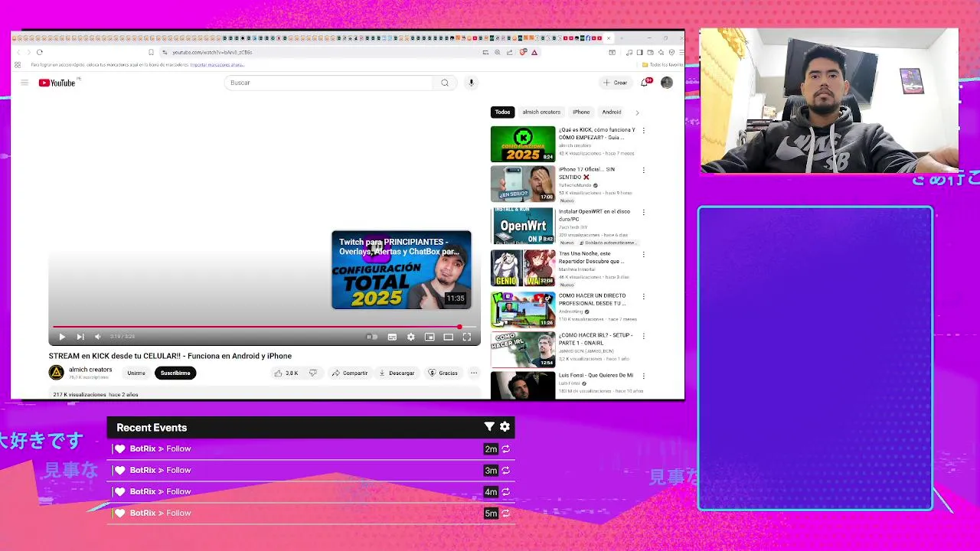Viewport: 980px width, 551px height.
Task: Open options for Luis Fonsi video
Action: (643, 377)
